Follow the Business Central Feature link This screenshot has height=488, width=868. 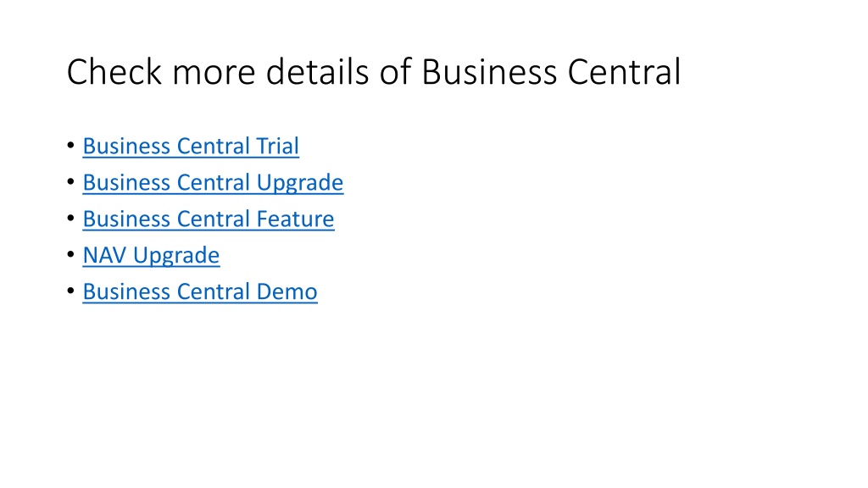(209, 219)
